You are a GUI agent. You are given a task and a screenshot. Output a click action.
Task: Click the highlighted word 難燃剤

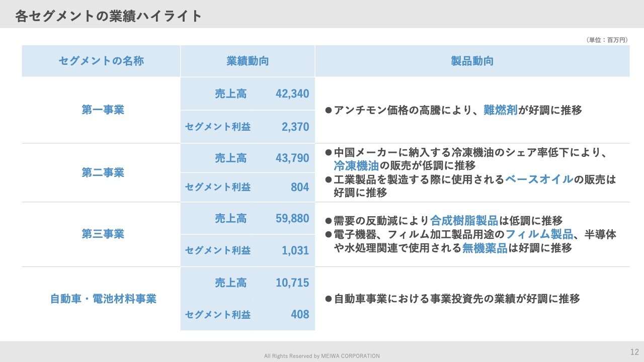(501, 110)
